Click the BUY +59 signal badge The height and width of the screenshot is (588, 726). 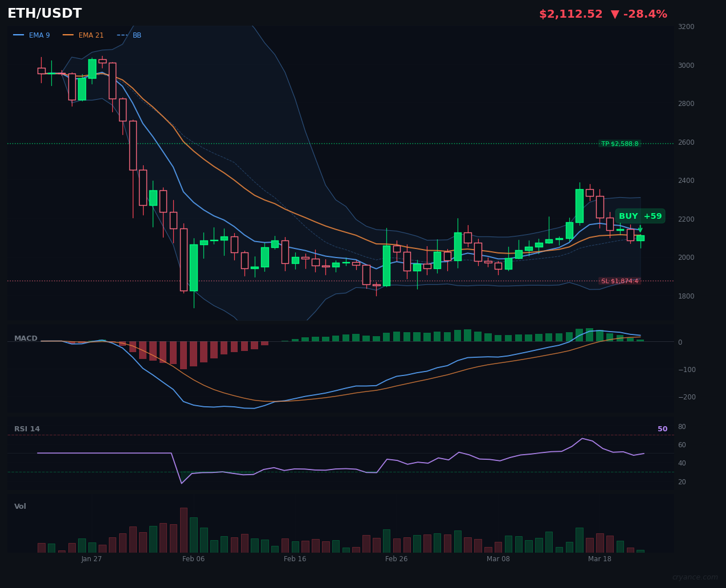(x=640, y=216)
